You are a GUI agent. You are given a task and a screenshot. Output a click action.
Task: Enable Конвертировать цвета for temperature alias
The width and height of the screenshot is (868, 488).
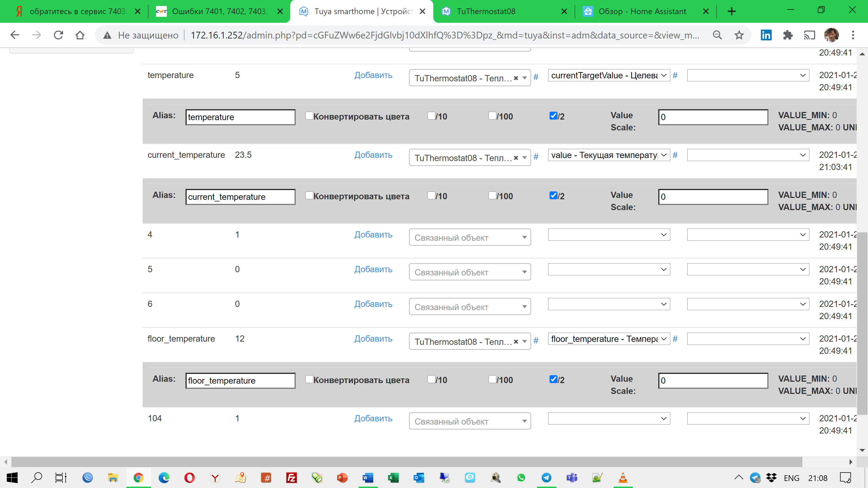pyautogui.click(x=309, y=115)
